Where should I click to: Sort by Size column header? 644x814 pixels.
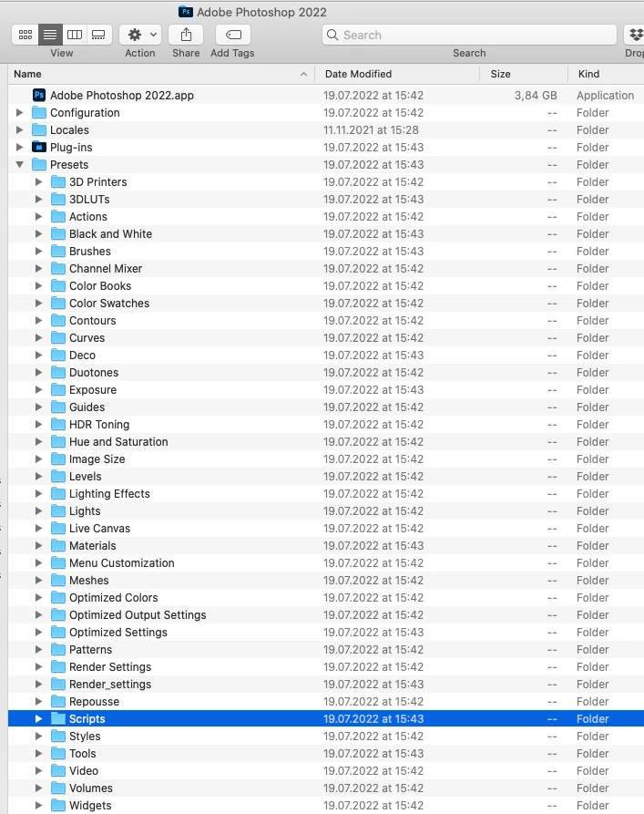tap(524, 74)
